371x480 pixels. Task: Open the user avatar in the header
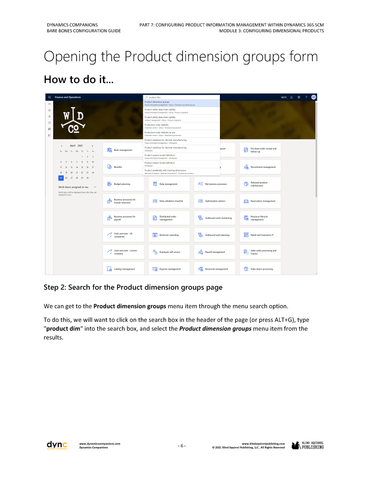[314, 97]
